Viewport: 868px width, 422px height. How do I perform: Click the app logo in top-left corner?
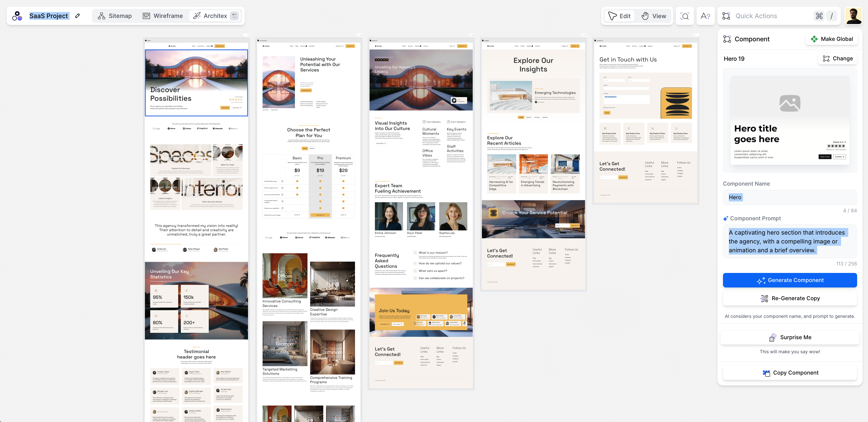coord(17,16)
